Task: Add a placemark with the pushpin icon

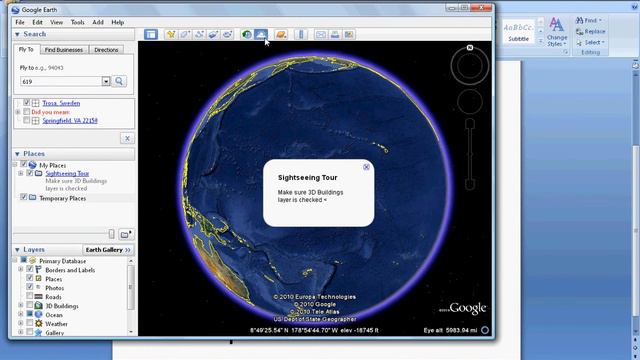Action: pyautogui.click(x=171, y=34)
